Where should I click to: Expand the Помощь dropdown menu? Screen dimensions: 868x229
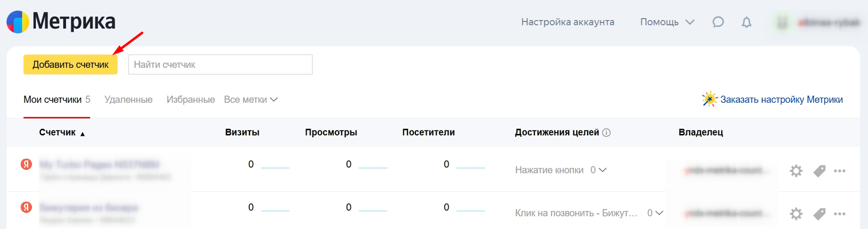(667, 22)
